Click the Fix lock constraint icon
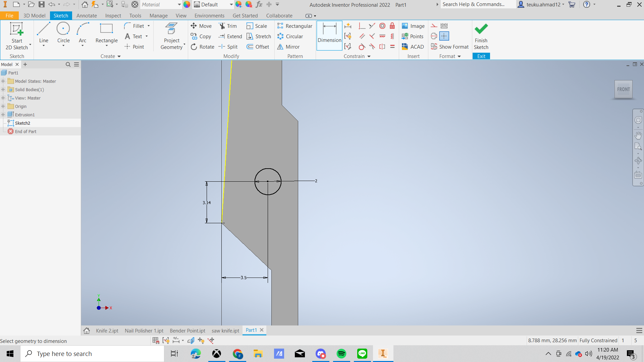644x362 pixels. (392, 26)
